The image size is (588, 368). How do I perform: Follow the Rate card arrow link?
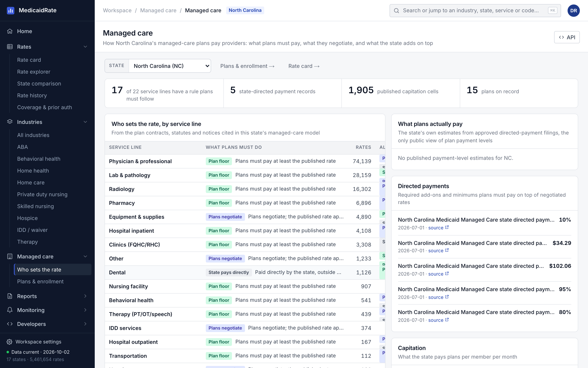(304, 66)
